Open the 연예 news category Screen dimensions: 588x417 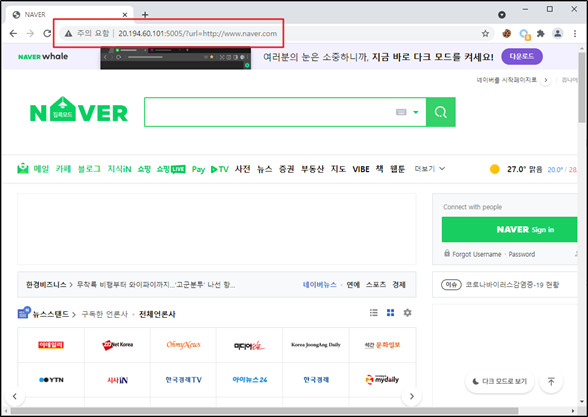coord(353,285)
